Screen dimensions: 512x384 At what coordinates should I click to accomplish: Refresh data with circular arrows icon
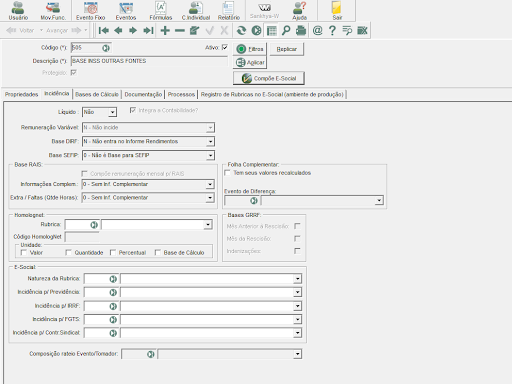point(241,31)
